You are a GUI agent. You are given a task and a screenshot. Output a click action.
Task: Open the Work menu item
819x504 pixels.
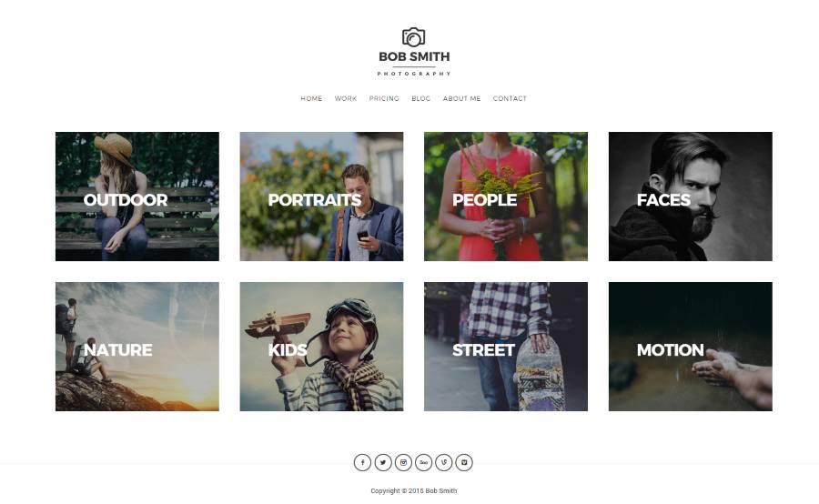pyautogui.click(x=346, y=99)
